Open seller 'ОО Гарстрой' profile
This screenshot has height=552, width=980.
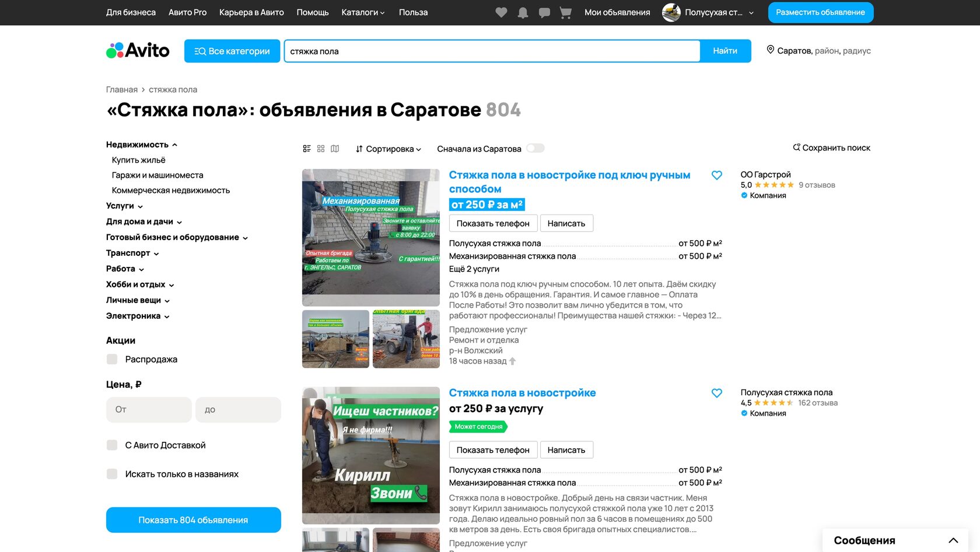point(766,174)
